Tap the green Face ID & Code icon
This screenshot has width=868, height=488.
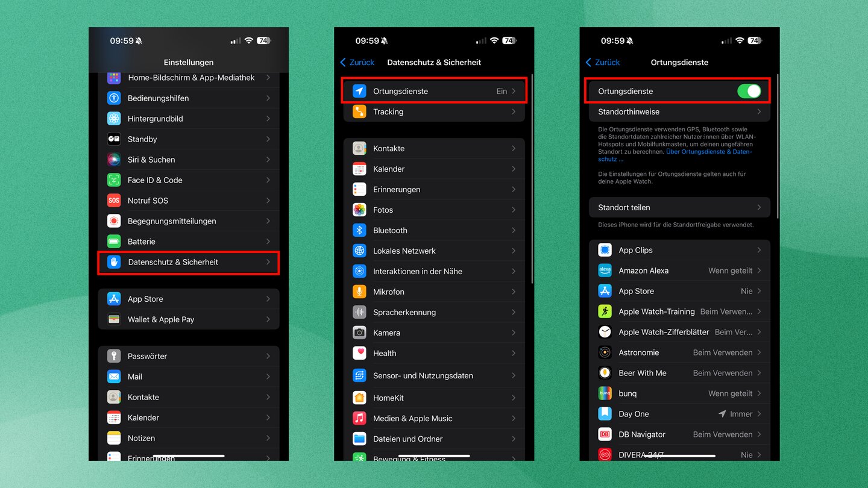[x=114, y=180]
